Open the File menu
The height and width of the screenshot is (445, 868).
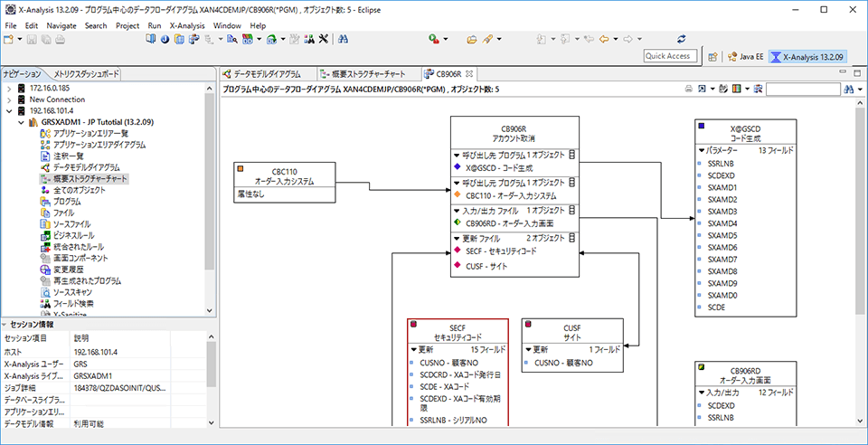(x=11, y=25)
